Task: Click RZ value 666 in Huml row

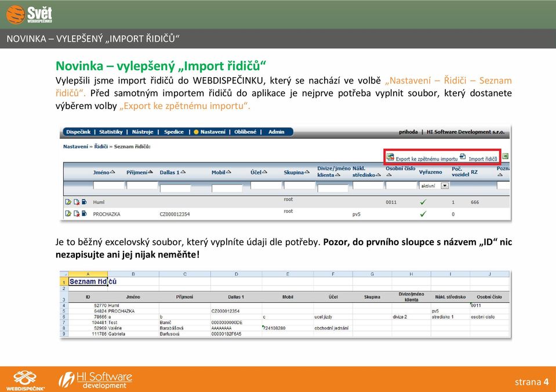Action: pos(475,202)
